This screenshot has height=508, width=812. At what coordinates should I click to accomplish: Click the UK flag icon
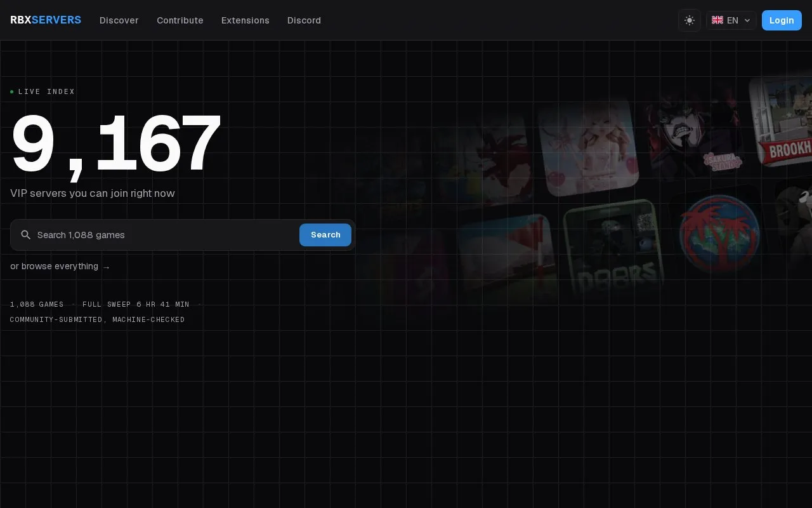point(717,20)
